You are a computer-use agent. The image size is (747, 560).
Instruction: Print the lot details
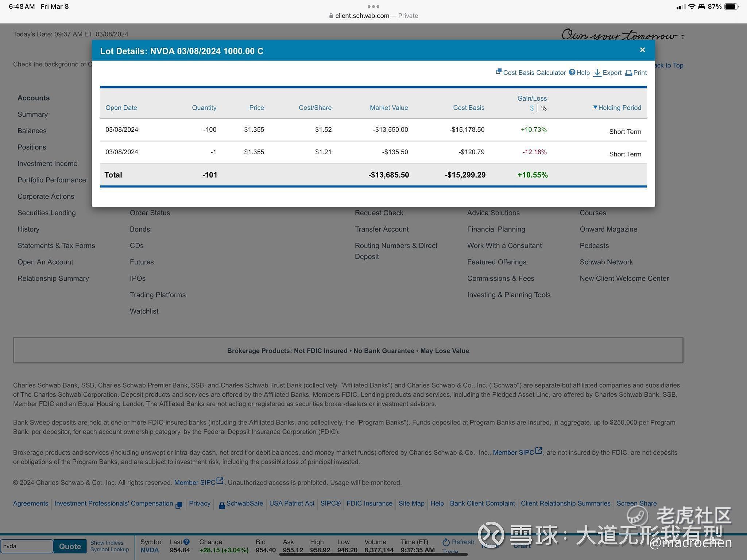[636, 73]
